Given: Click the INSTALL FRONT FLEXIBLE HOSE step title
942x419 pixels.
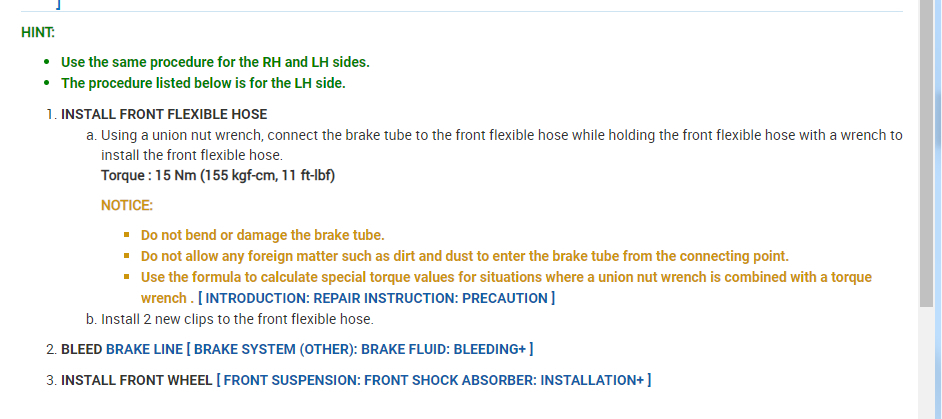Looking at the screenshot, I should pos(164,114).
